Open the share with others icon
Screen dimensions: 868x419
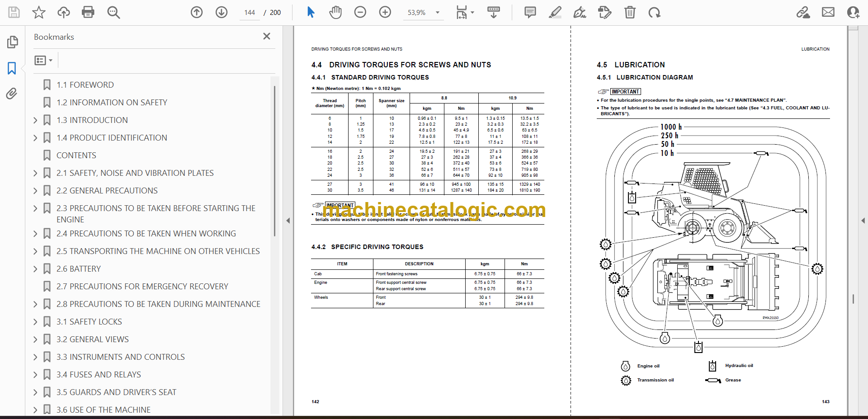(x=853, y=12)
